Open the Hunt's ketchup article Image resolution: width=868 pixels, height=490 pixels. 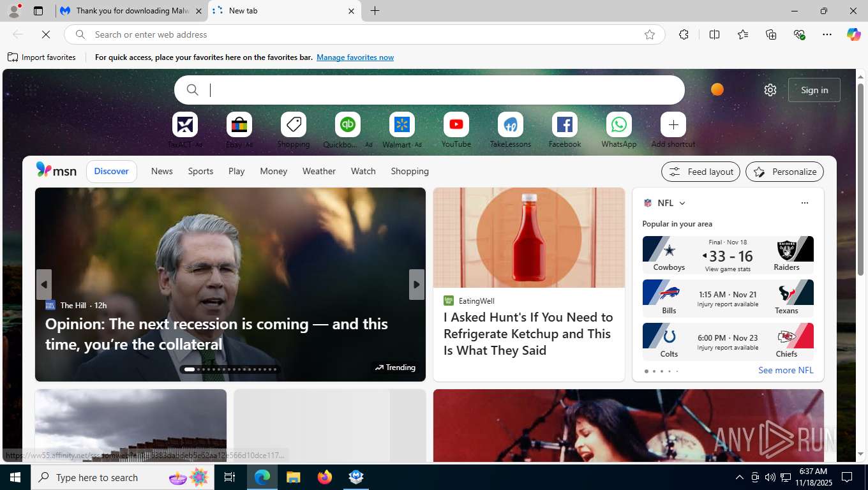pos(528,334)
